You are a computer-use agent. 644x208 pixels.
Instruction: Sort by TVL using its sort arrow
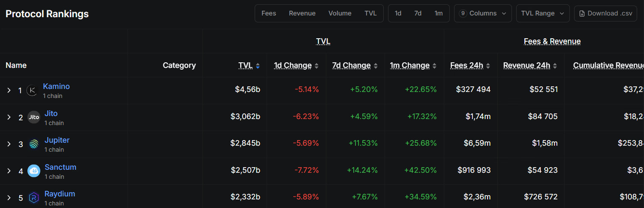coord(258,66)
